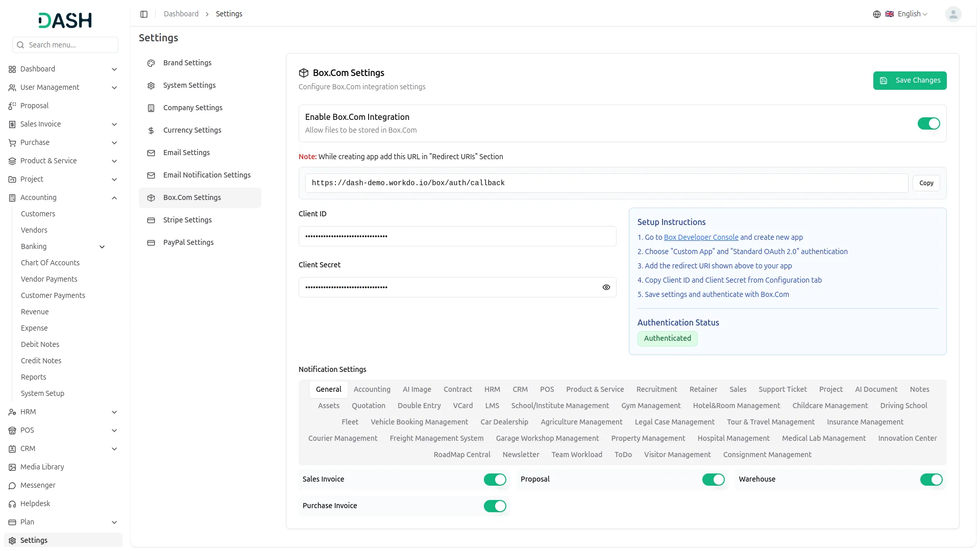This screenshot has width=980, height=551.
Task: Click the Purchase cart icon
Action: (x=12, y=143)
